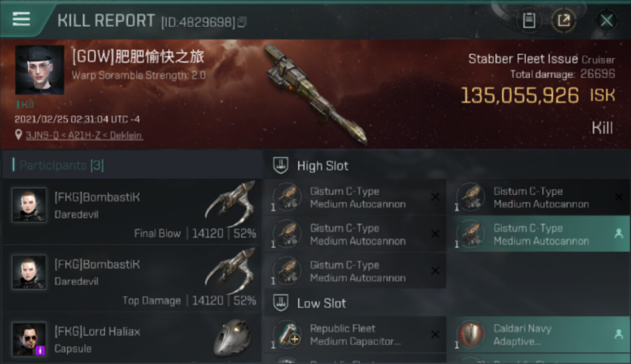The image size is (631, 364).
Task: Open the clipboard notes icon
Action: [x=529, y=20]
